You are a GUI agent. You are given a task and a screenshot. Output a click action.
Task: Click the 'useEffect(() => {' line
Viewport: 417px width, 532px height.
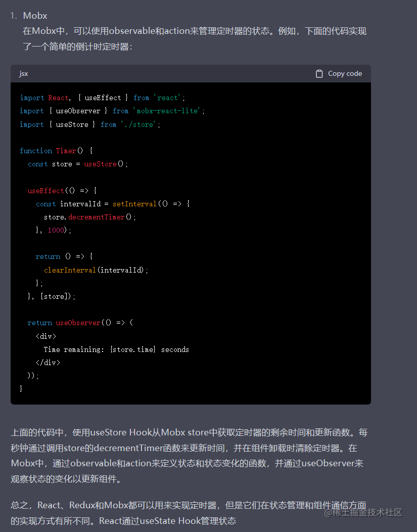pyautogui.click(x=62, y=191)
